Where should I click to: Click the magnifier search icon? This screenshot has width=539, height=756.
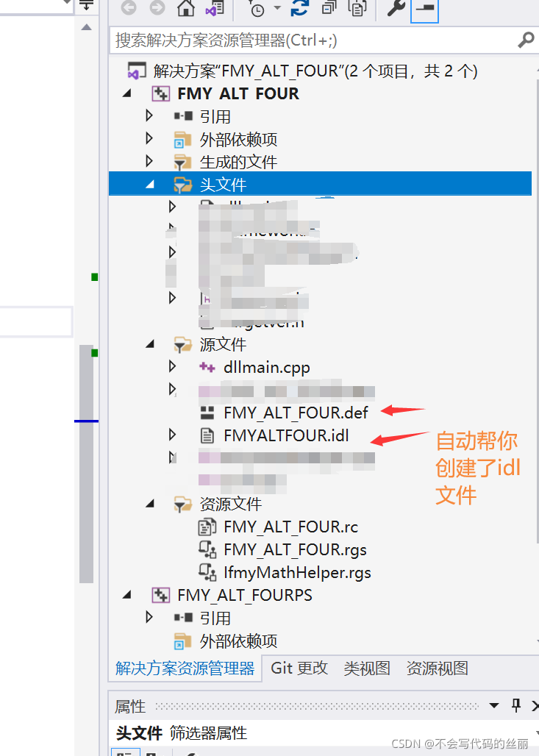click(x=526, y=40)
